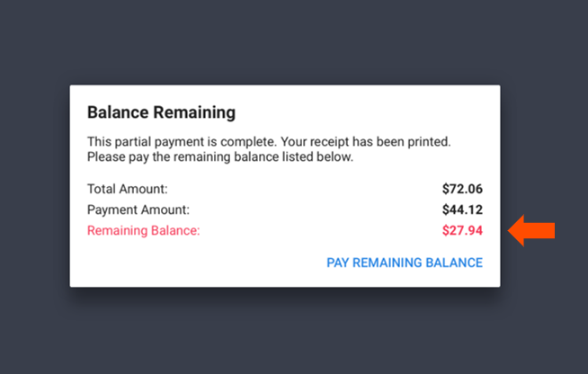The width and height of the screenshot is (588, 374).
Task: Click the $44.12 payment amount value
Action: click(x=462, y=209)
